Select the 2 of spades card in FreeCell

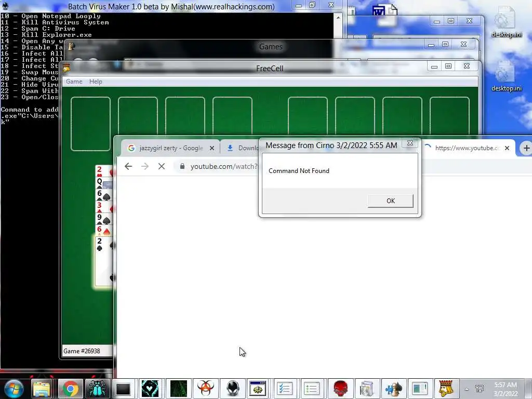(103, 261)
